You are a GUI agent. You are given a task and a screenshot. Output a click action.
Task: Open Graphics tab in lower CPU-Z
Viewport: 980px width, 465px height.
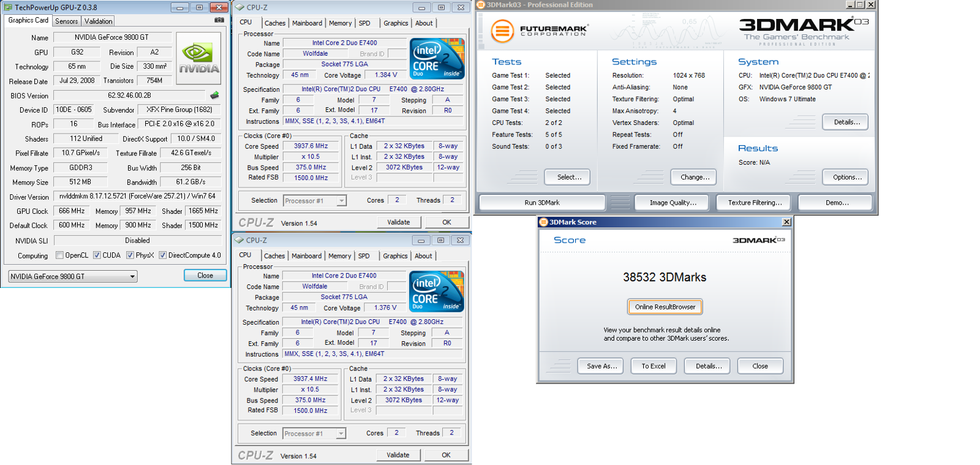point(395,256)
